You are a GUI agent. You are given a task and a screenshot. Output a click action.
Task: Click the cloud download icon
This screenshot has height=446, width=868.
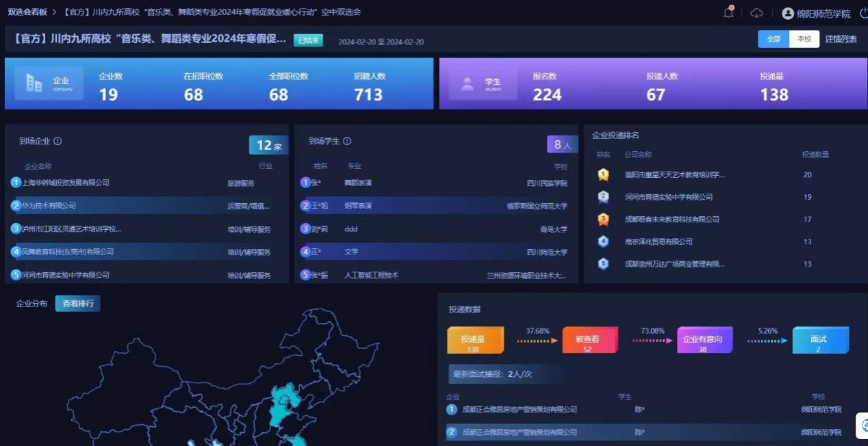coord(756,13)
